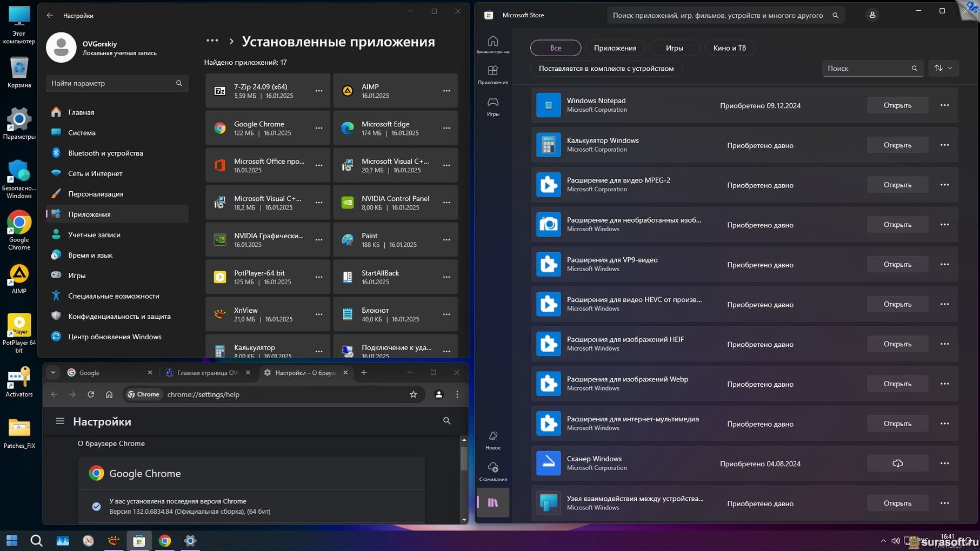
Task: Go to Центр обновления Windows
Action: (x=117, y=337)
